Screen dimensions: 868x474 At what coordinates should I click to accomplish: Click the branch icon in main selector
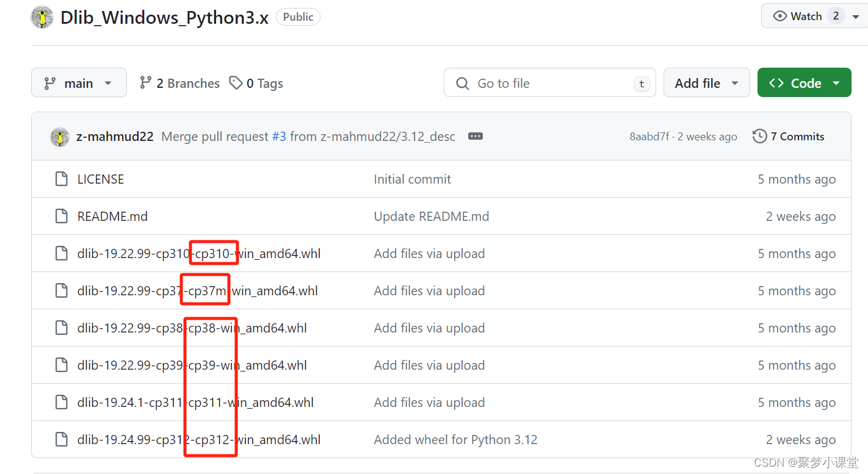click(x=49, y=83)
